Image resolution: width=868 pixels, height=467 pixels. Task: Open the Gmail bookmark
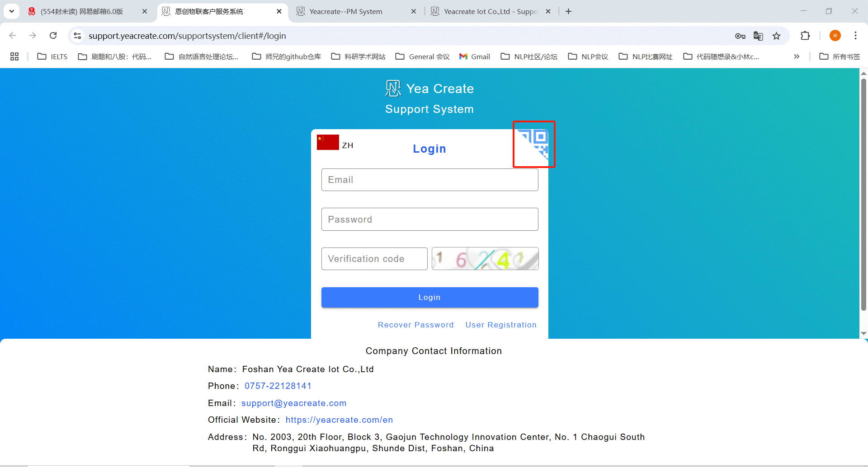(475, 56)
